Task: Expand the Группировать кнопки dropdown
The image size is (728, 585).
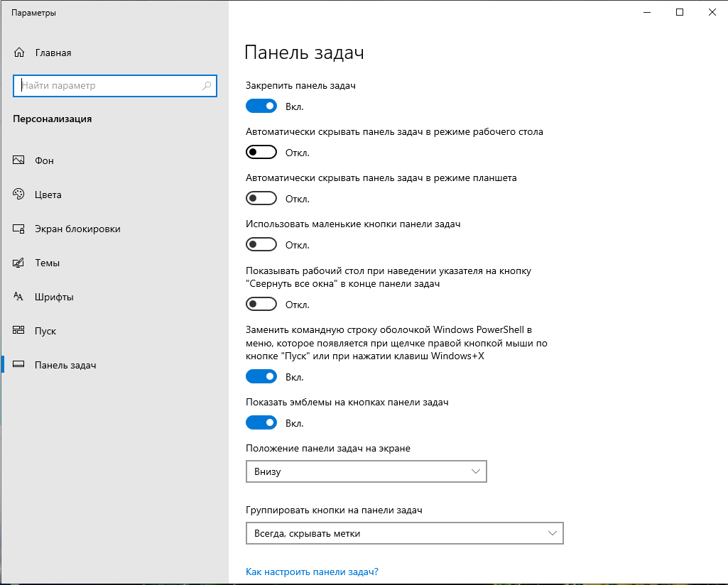Action: 404,533
